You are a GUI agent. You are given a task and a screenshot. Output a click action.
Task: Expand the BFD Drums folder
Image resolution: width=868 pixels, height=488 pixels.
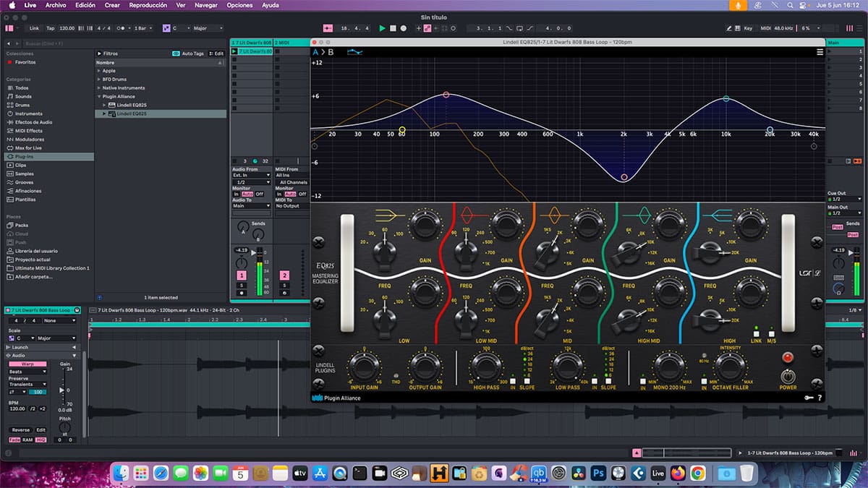point(100,80)
